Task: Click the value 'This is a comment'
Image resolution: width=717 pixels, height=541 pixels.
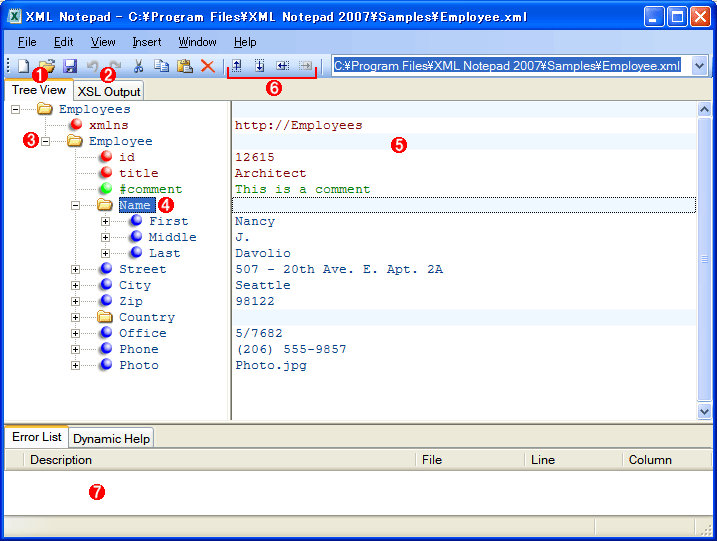Action: [x=303, y=189]
